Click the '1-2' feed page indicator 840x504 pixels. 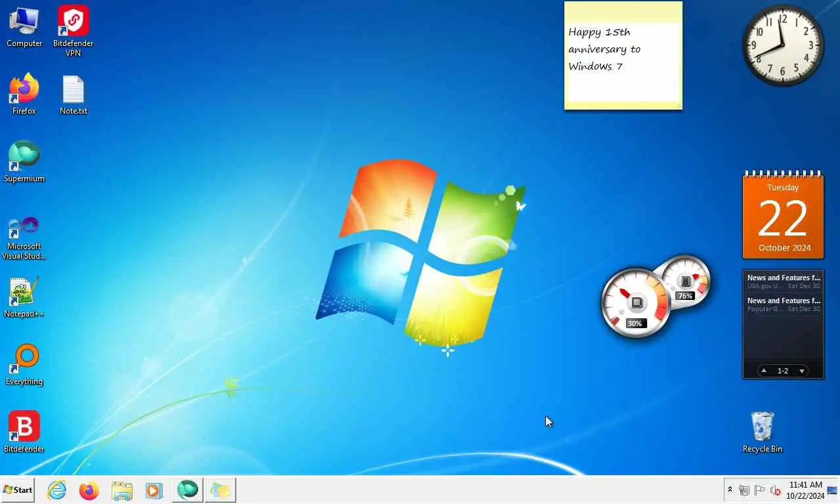(783, 371)
